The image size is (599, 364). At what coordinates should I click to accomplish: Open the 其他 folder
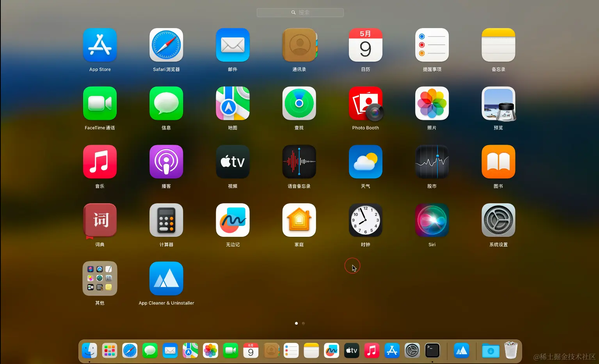(100, 279)
